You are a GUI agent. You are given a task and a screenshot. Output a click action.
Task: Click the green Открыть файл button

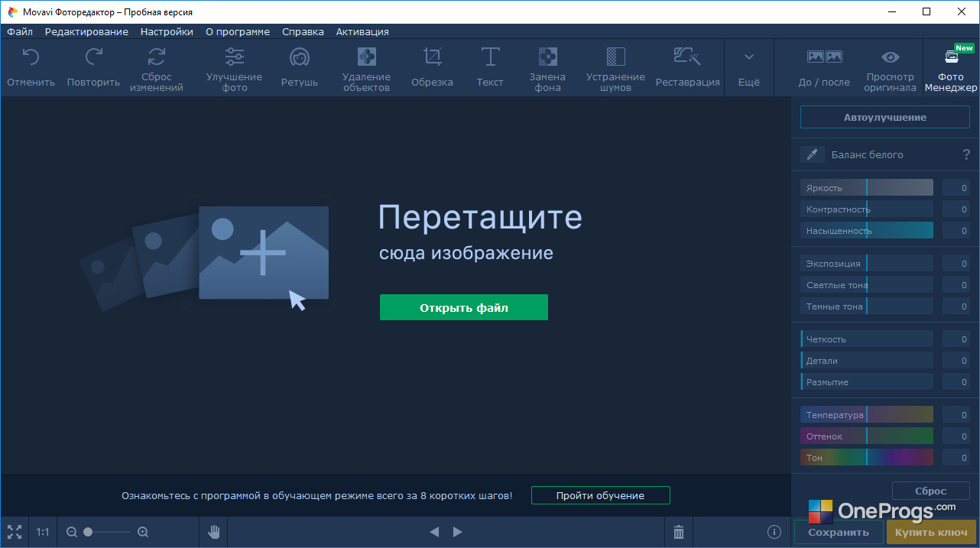pos(464,308)
